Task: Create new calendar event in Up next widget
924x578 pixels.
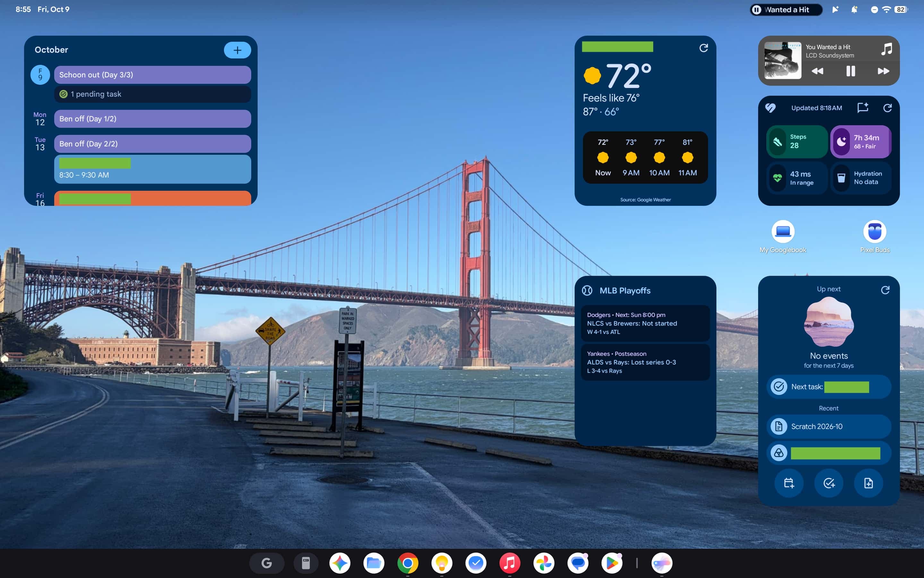Action: tap(789, 483)
